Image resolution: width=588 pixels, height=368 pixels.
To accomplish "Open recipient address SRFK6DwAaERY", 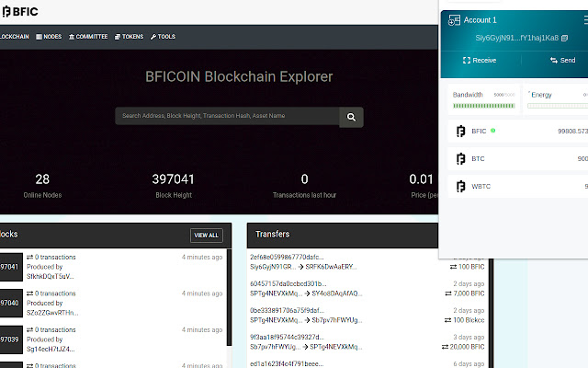I will pos(331,267).
